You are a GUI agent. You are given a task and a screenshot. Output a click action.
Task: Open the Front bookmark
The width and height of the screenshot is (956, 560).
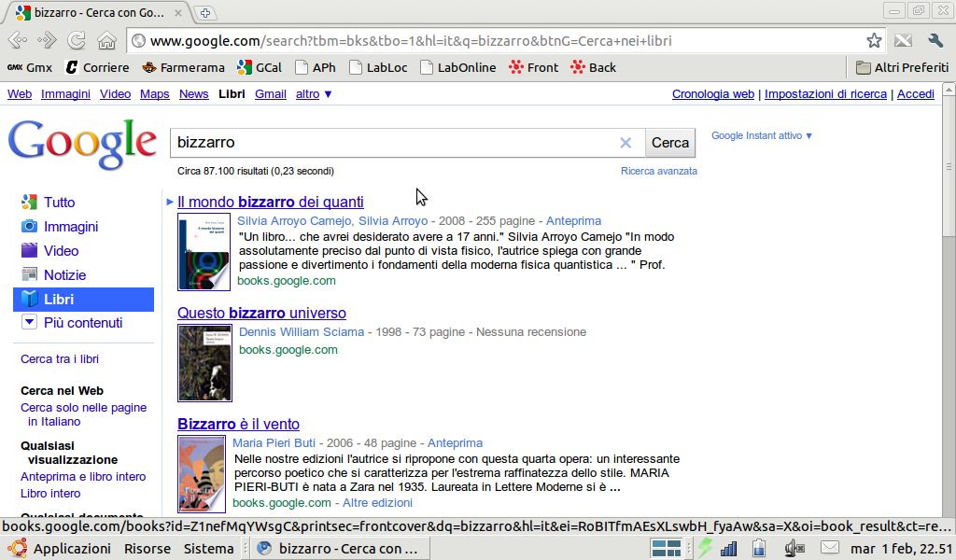tap(533, 67)
